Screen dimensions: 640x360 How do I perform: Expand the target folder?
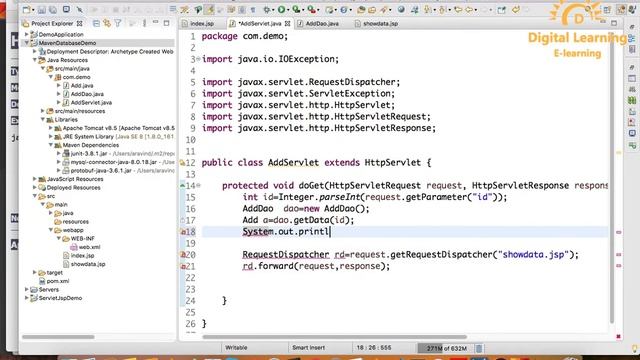(35, 272)
